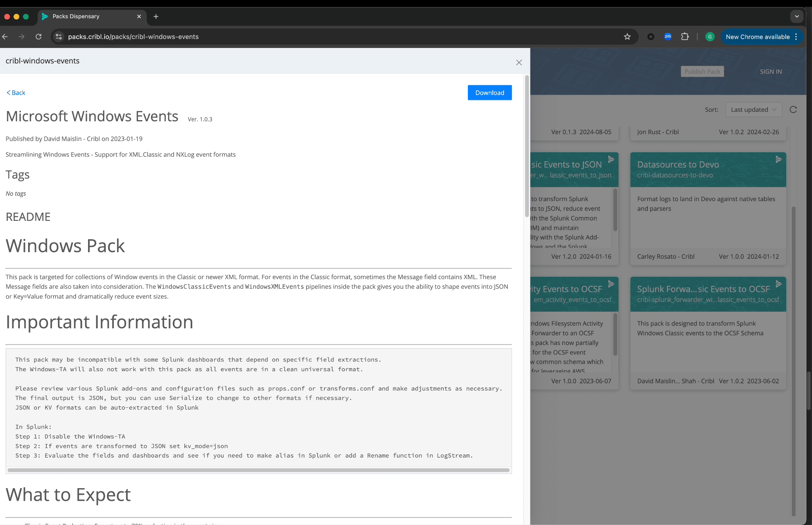Open the Last updated sort dropdown
Viewport: 812px width, 525px height.
point(753,110)
